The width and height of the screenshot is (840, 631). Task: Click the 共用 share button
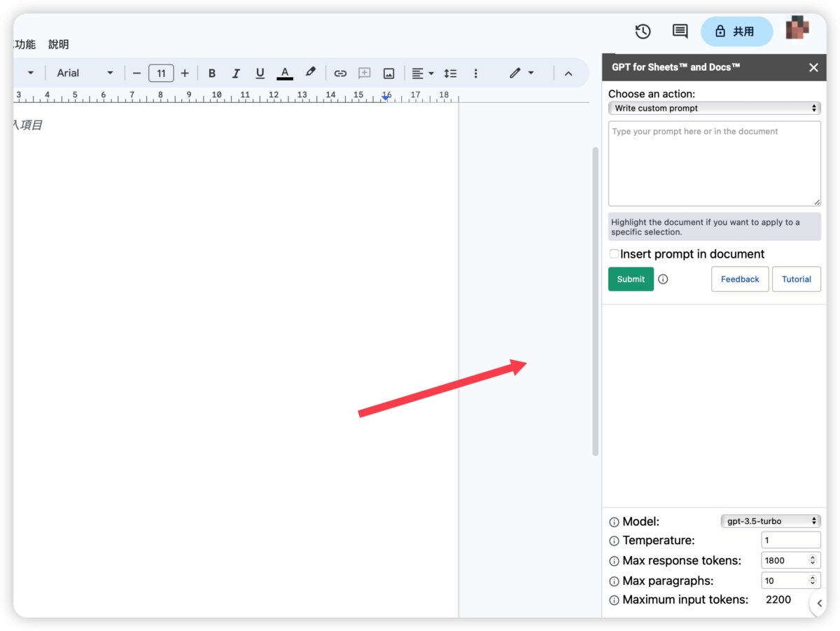click(x=736, y=32)
